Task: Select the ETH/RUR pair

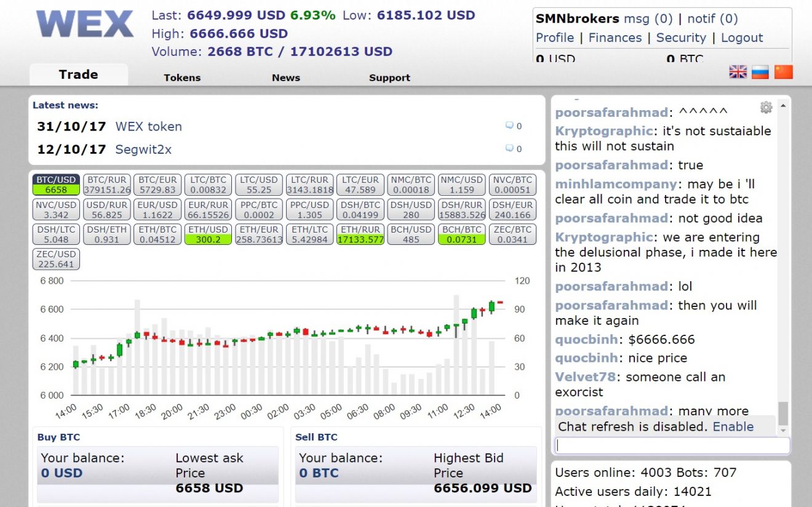Action: 360,234
